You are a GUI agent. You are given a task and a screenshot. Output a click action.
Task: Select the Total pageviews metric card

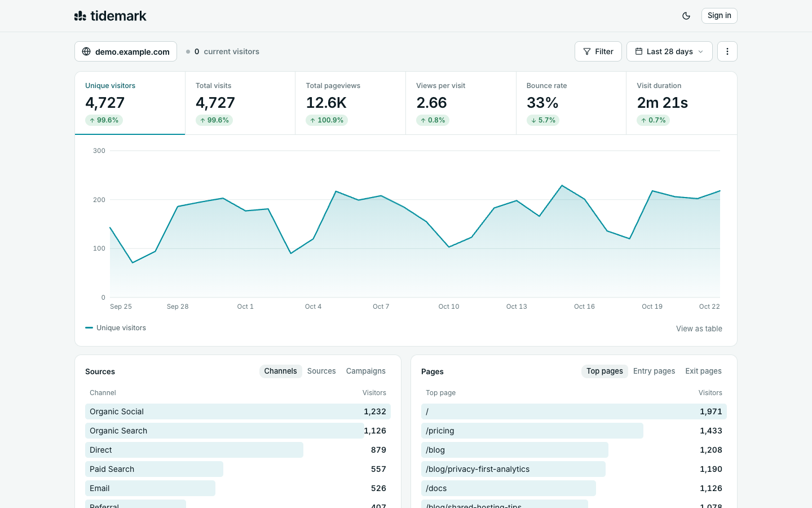coord(350,103)
